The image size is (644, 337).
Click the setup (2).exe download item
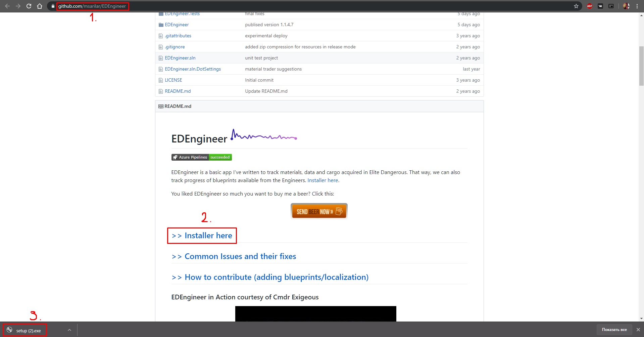click(x=25, y=330)
